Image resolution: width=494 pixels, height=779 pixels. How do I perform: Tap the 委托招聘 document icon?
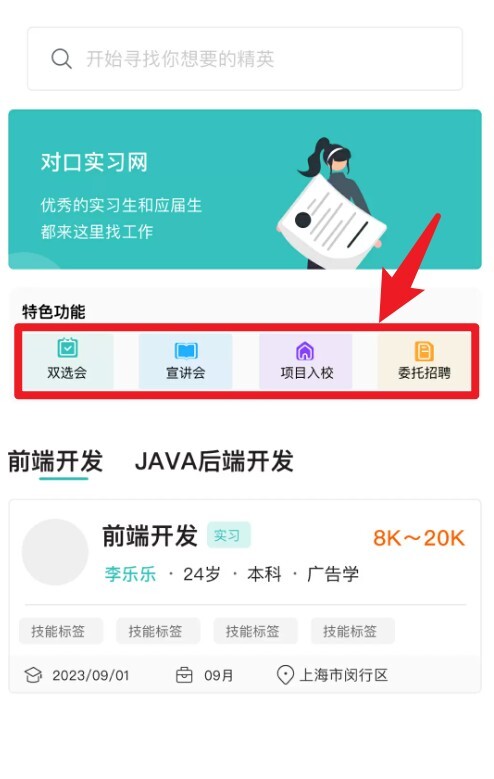tap(424, 351)
